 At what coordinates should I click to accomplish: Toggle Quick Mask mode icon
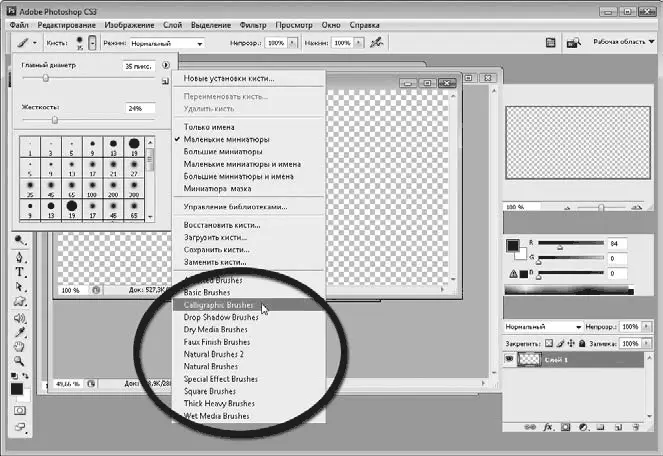19,410
